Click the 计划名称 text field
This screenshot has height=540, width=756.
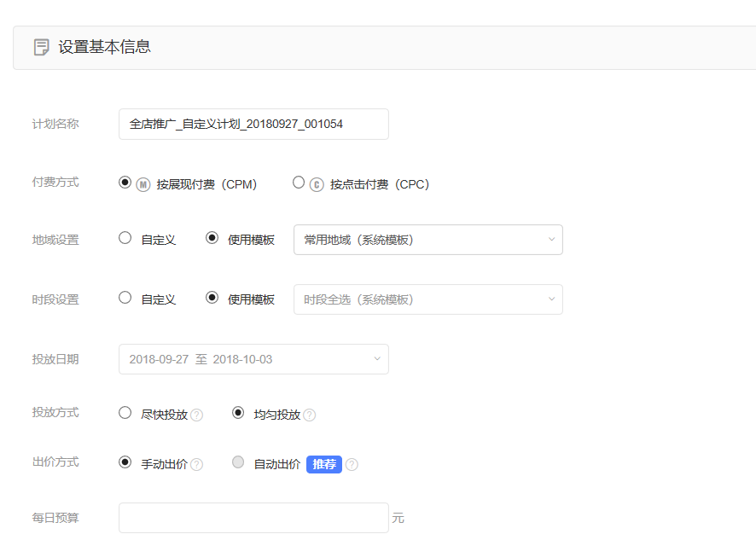coord(253,124)
